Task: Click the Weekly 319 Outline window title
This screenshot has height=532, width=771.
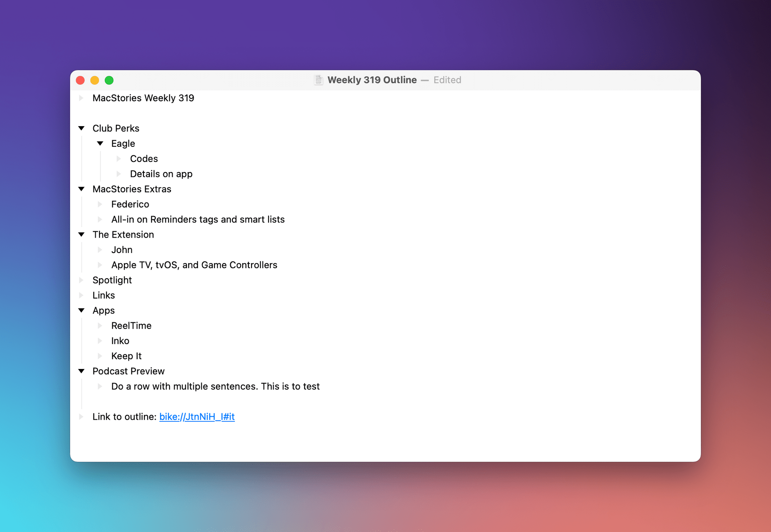Action: click(x=372, y=80)
